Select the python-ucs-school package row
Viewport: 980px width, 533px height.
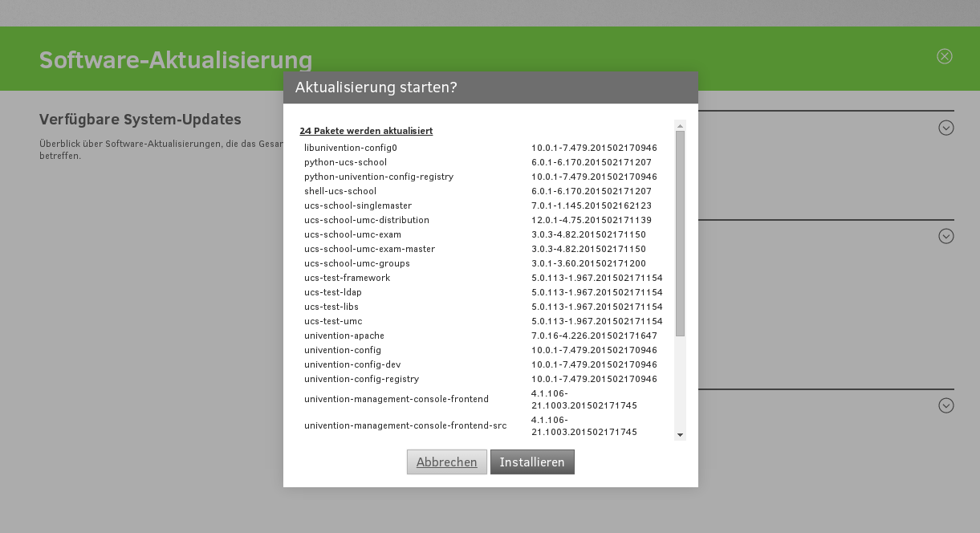click(x=345, y=162)
